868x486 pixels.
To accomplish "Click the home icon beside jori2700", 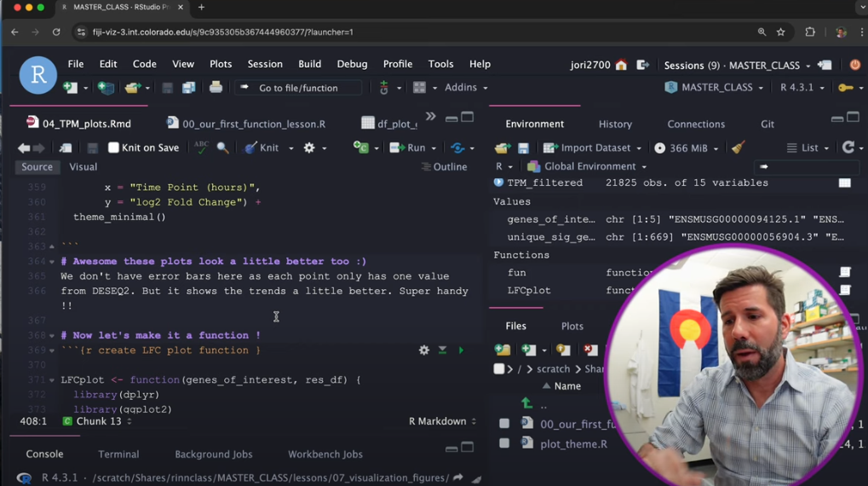I will click(621, 65).
